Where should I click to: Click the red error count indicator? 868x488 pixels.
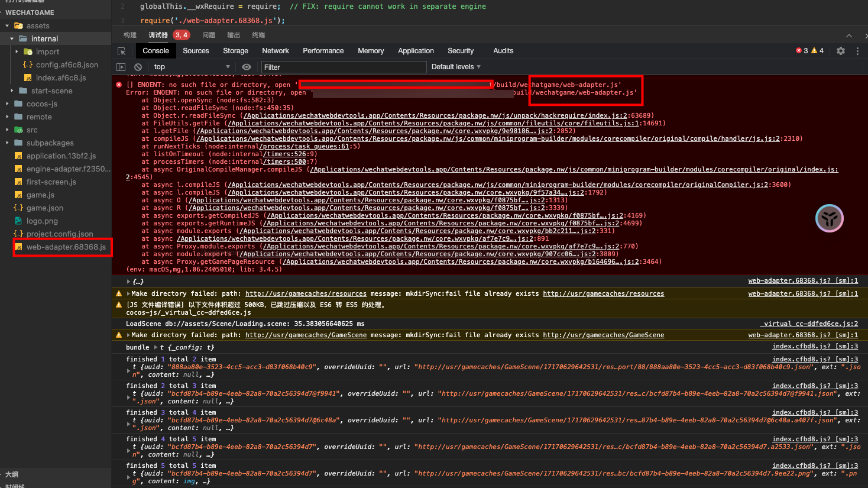802,51
